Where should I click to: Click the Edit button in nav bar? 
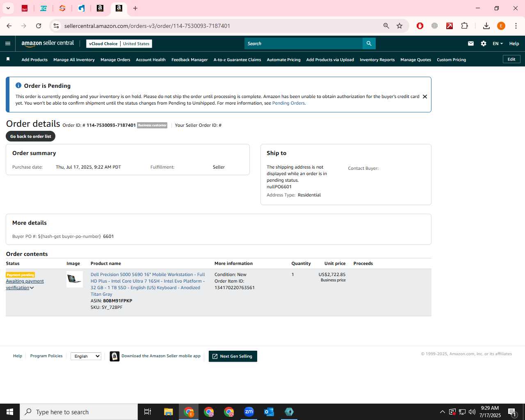(511, 59)
